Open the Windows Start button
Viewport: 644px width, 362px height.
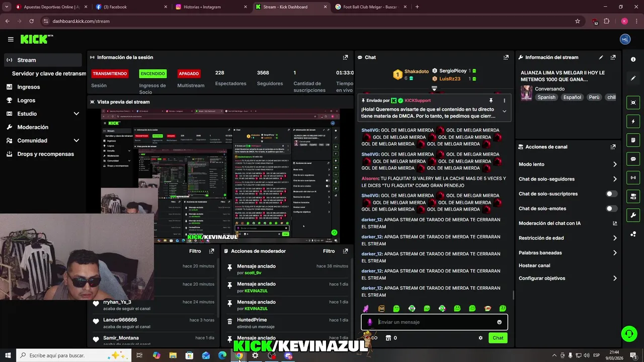pos(8,355)
